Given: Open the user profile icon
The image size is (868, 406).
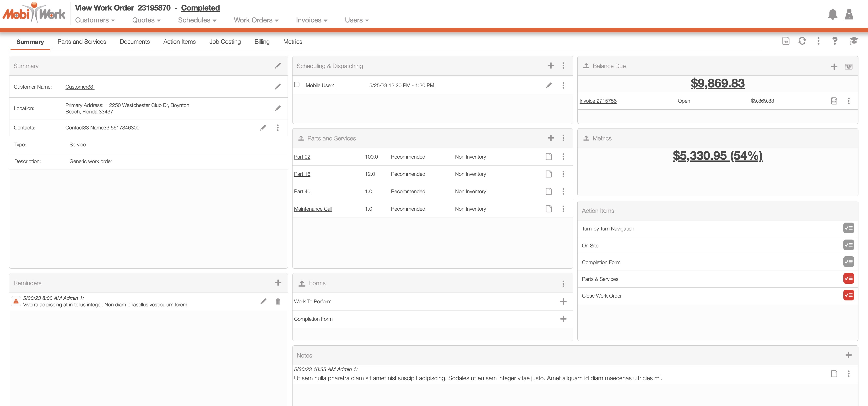Looking at the screenshot, I should click(x=849, y=14).
